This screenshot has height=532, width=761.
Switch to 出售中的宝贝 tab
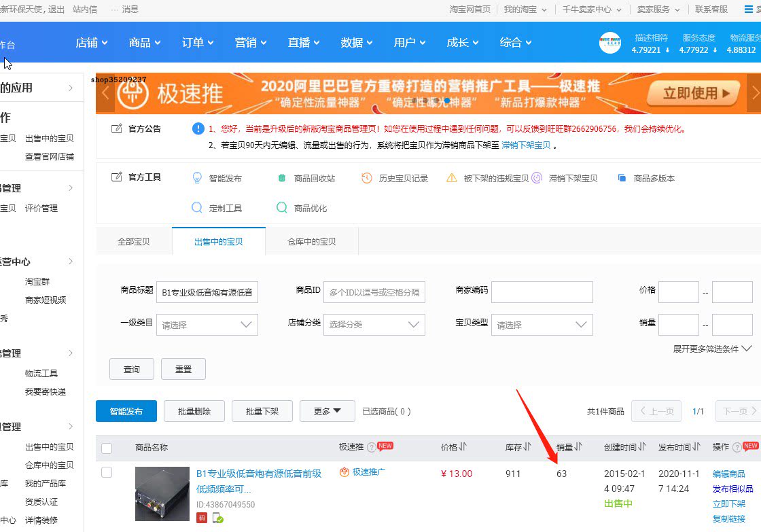218,241
